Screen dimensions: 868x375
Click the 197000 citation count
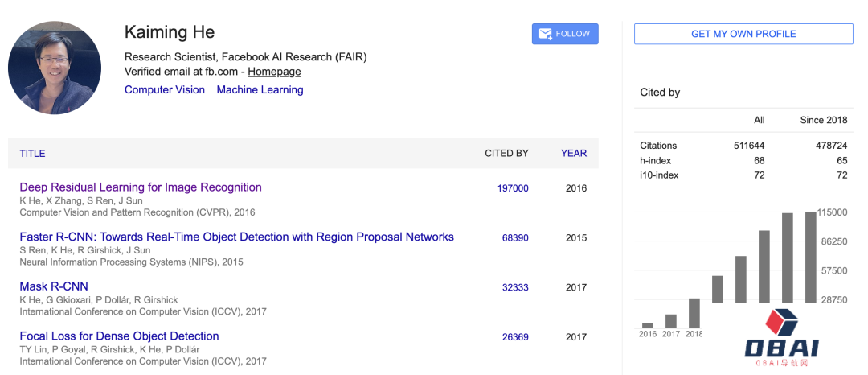point(513,188)
